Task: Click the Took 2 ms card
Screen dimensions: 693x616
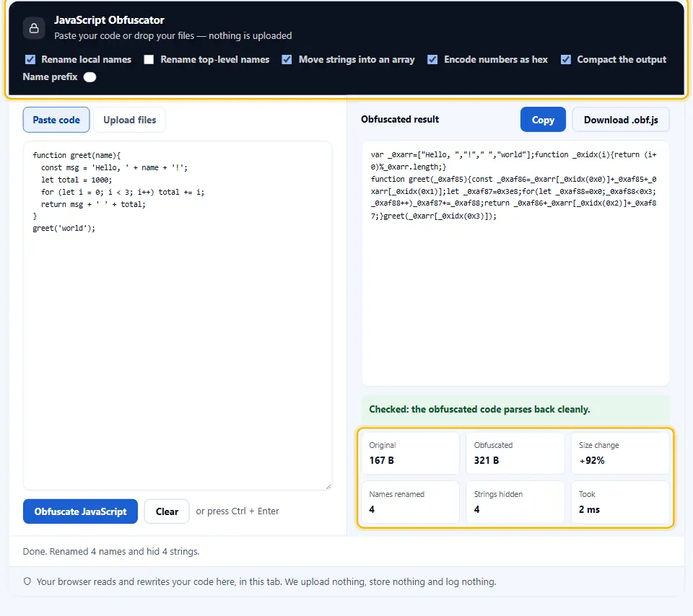Action: 620,502
